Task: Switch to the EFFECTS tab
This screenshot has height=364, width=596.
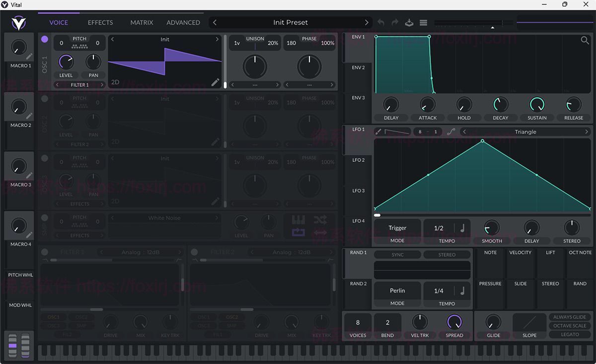Action: click(100, 22)
